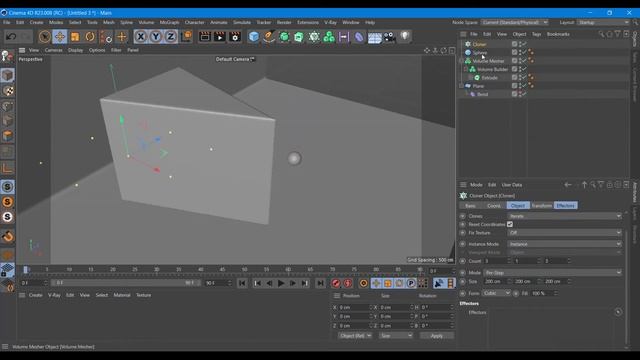
Task: Open the Volume menu
Action: 146,22
